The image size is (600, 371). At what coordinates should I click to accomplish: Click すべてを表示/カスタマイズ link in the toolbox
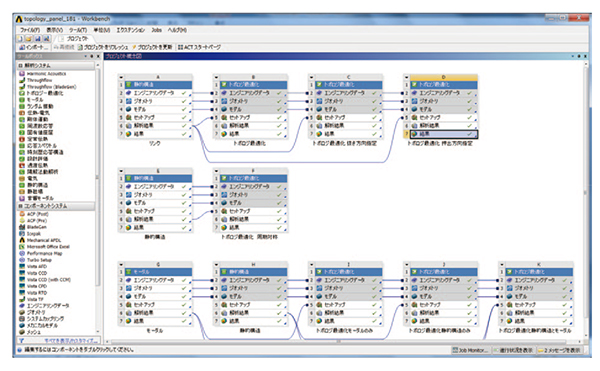pos(72,340)
